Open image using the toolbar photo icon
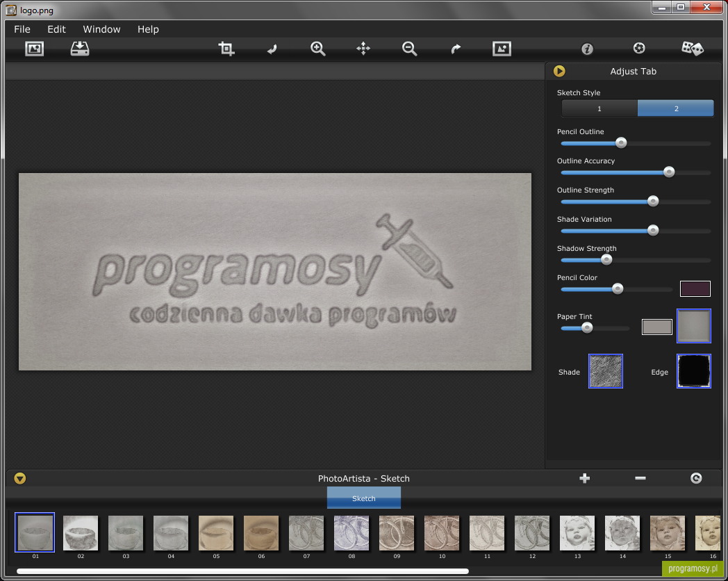Viewport: 728px width, 581px height. pyautogui.click(x=34, y=48)
